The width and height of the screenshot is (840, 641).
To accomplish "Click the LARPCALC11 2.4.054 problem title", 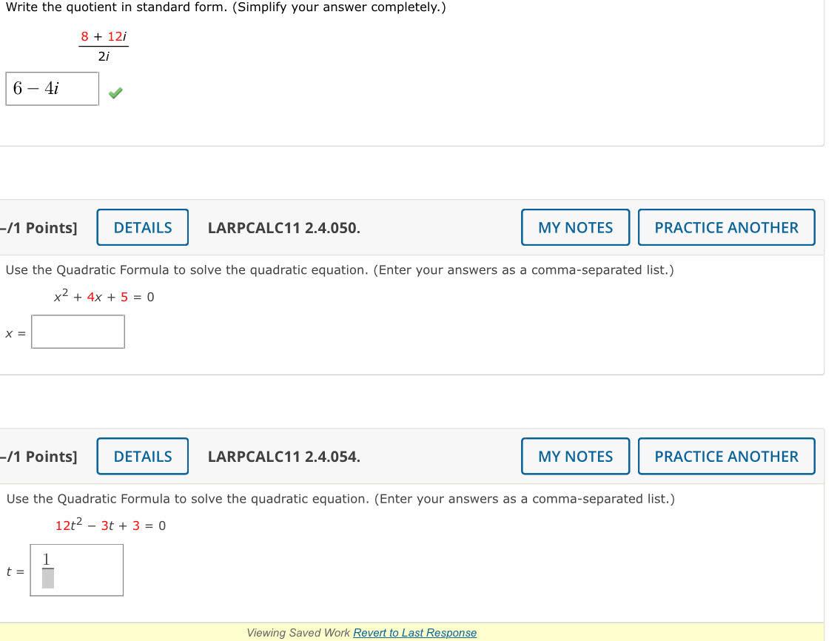I will pos(284,457).
